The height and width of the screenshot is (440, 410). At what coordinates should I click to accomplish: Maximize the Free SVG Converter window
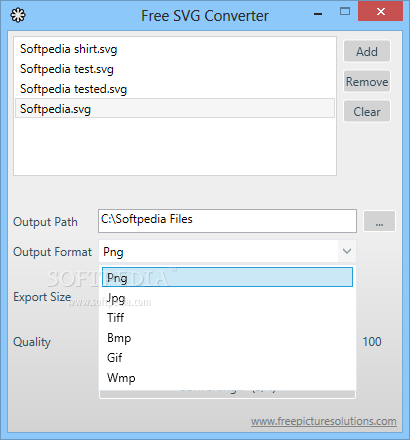[x=345, y=12]
